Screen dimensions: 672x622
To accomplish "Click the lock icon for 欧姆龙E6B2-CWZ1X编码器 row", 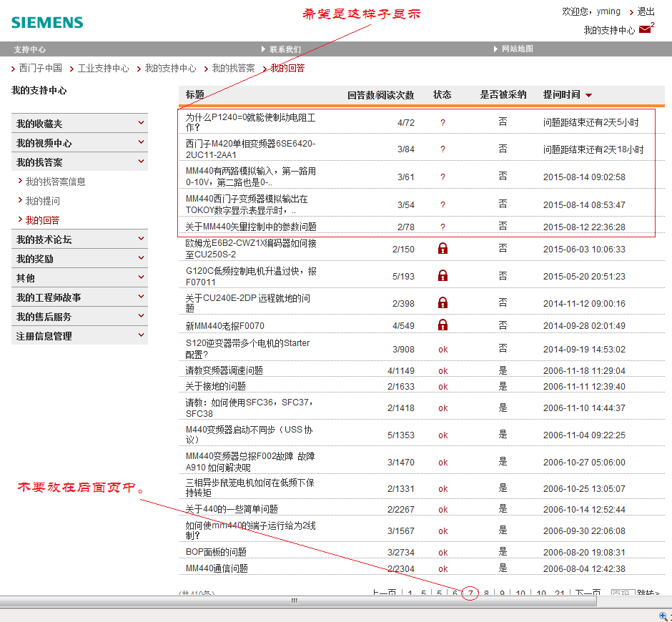I will pyautogui.click(x=443, y=249).
